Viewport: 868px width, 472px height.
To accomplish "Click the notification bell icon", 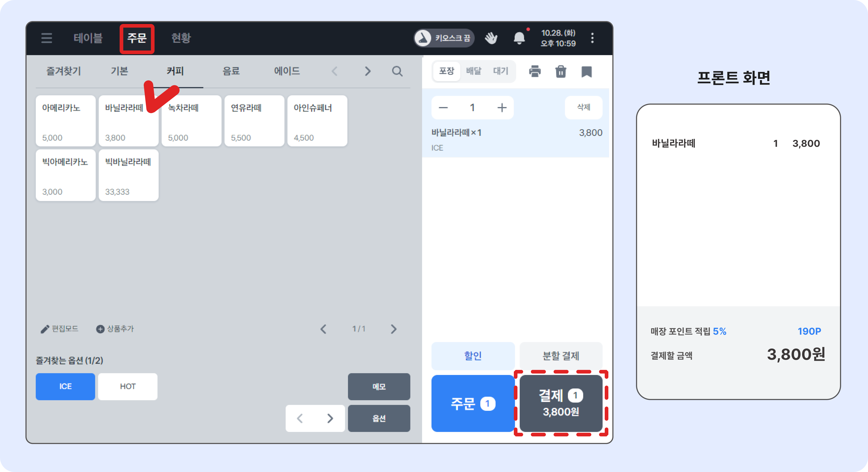I will pos(519,38).
